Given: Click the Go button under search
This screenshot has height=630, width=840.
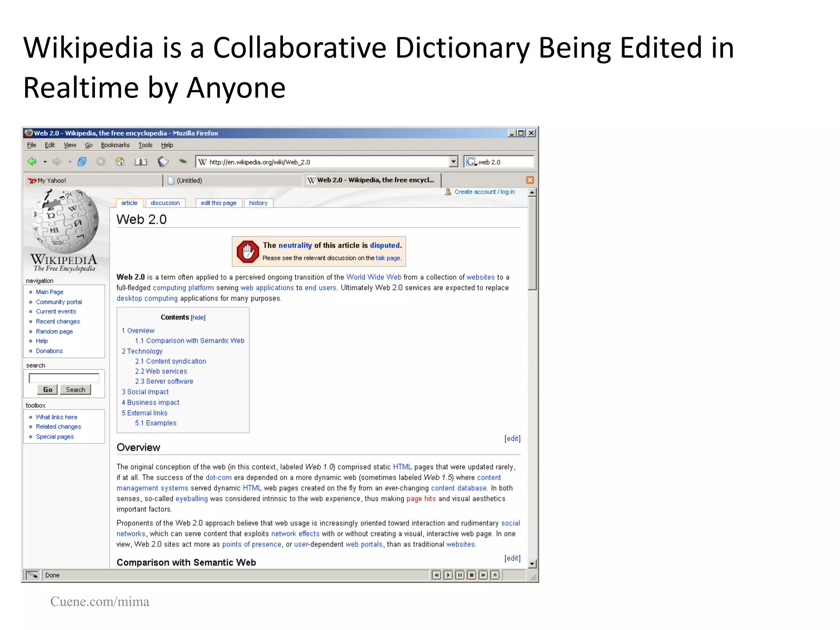Looking at the screenshot, I should [48, 390].
